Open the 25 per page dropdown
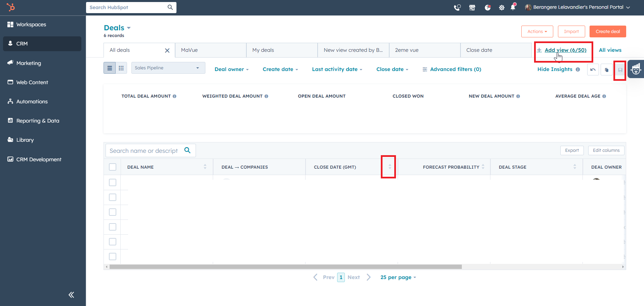Image resolution: width=644 pixels, height=306 pixels. pos(398,277)
